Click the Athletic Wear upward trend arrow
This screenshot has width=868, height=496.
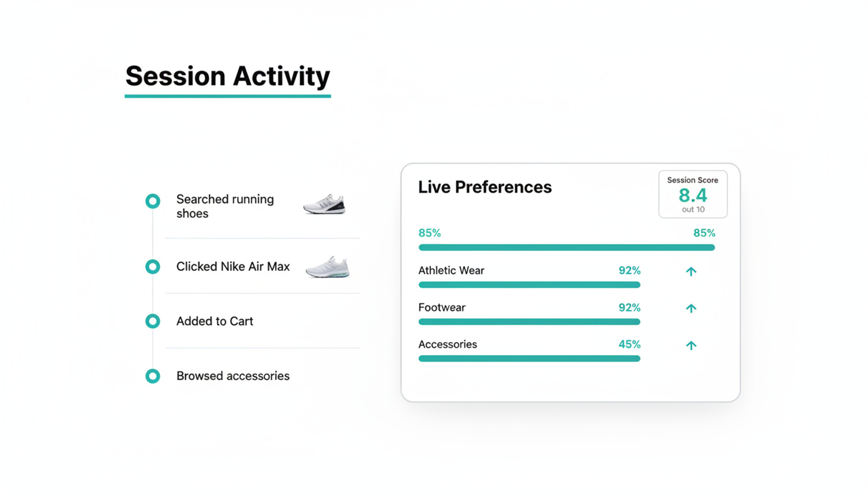691,271
